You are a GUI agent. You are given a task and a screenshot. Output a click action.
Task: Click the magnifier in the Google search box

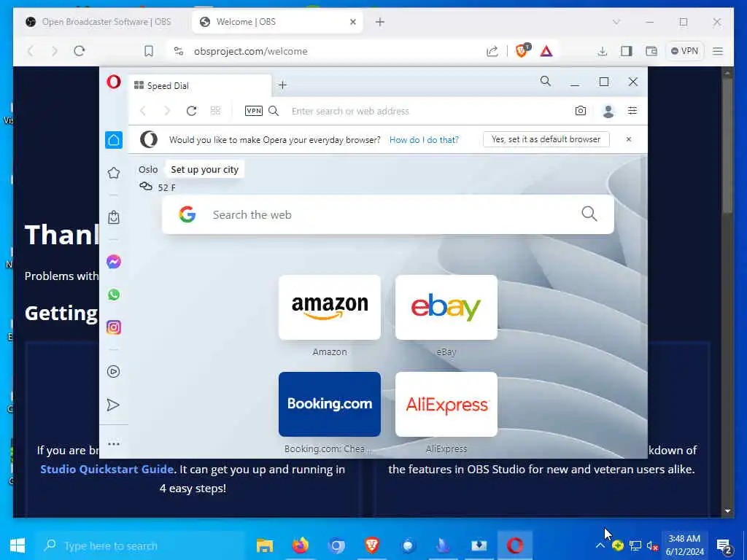click(589, 214)
